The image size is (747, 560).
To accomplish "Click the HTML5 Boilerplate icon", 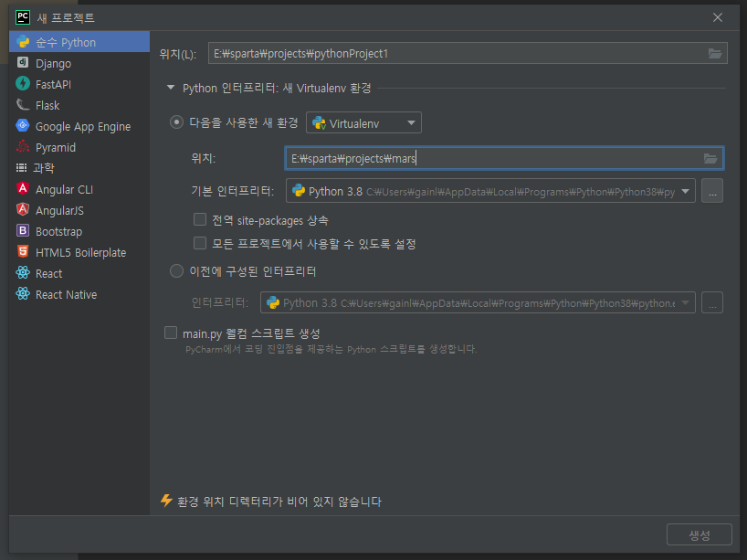I will 23,251.
